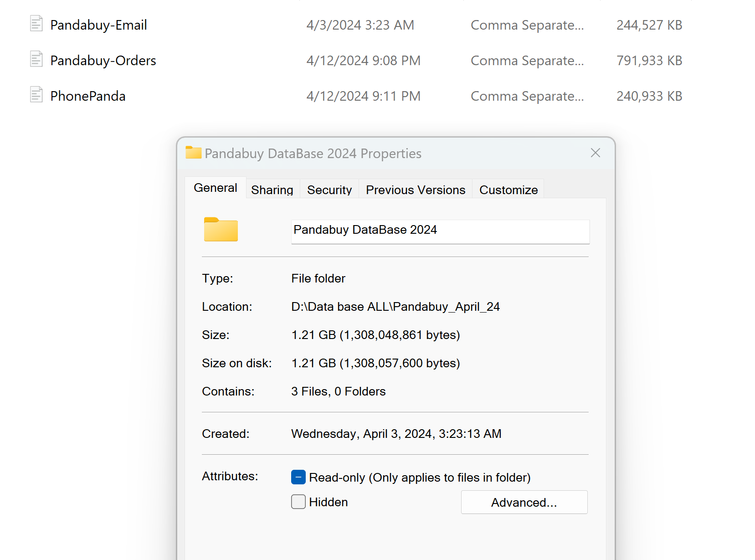Screen dimensions: 755x560
Task: Click the PhonePanda file icon
Action: click(36, 95)
